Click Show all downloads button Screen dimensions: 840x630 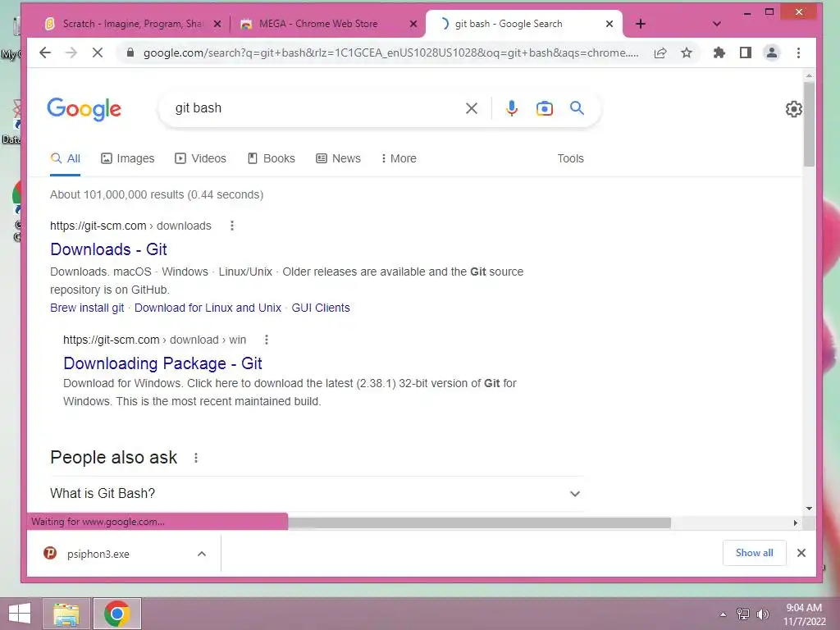[755, 553]
